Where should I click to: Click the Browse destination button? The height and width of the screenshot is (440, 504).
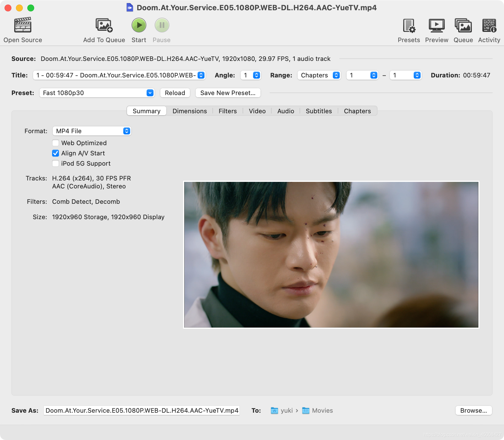pos(474,410)
